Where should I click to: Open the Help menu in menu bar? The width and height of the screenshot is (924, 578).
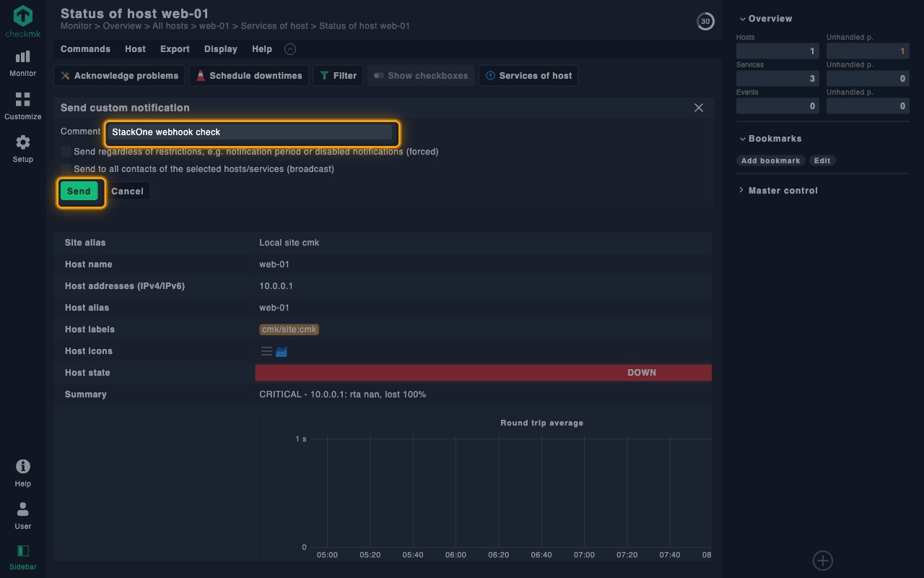point(262,49)
